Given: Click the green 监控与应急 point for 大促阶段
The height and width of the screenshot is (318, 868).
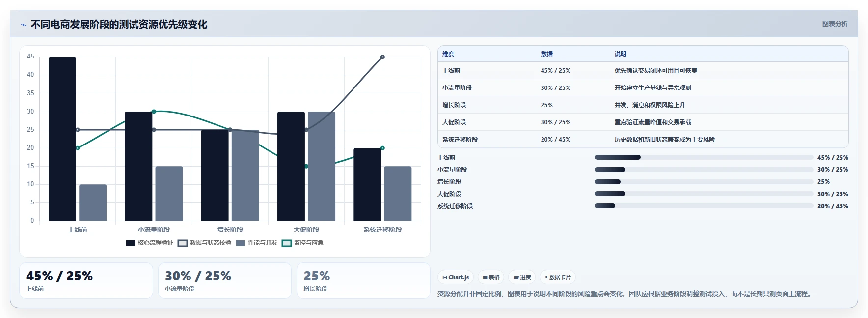Looking at the screenshot, I should 306,166.
